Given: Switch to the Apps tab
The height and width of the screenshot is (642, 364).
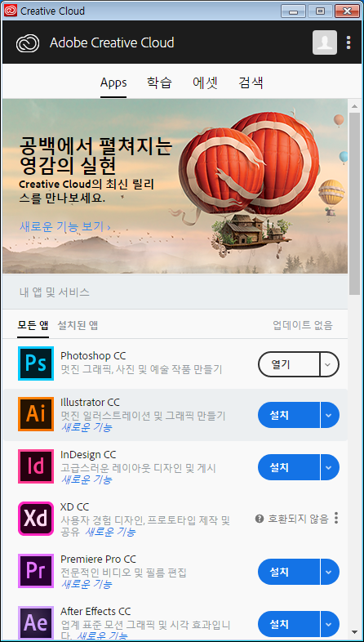Looking at the screenshot, I should [113, 83].
